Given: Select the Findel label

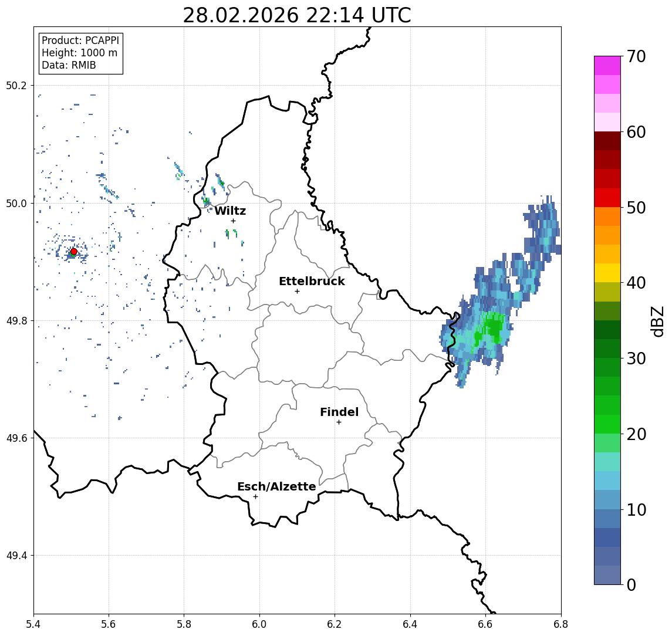Looking at the screenshot, I should pyautogui.click(x=339, y=412).
